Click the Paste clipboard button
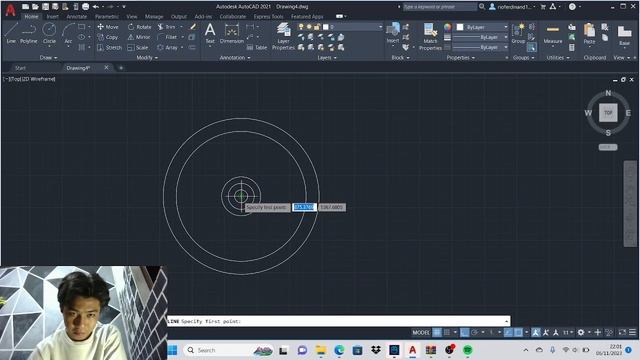The width and height of the screenshot is (640, 360). 589,33
